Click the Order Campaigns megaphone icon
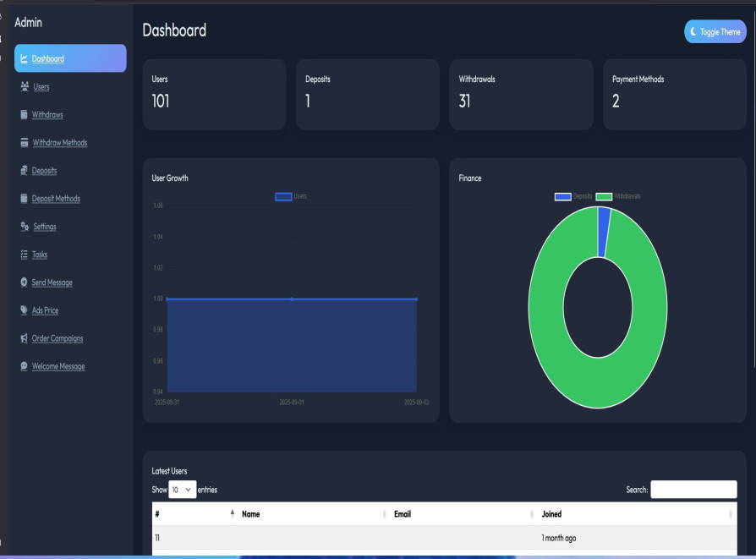 (x=24, y=338)
